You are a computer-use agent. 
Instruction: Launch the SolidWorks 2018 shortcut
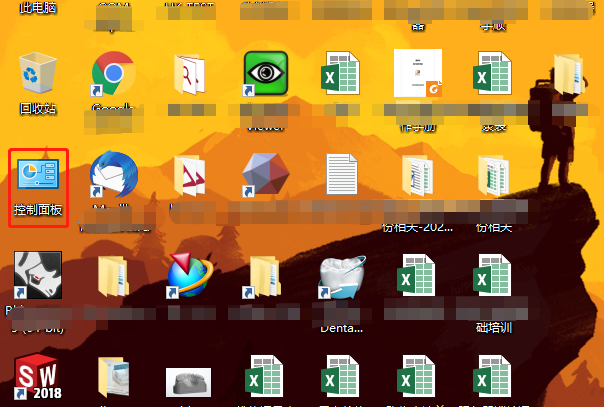coord(38,376)
